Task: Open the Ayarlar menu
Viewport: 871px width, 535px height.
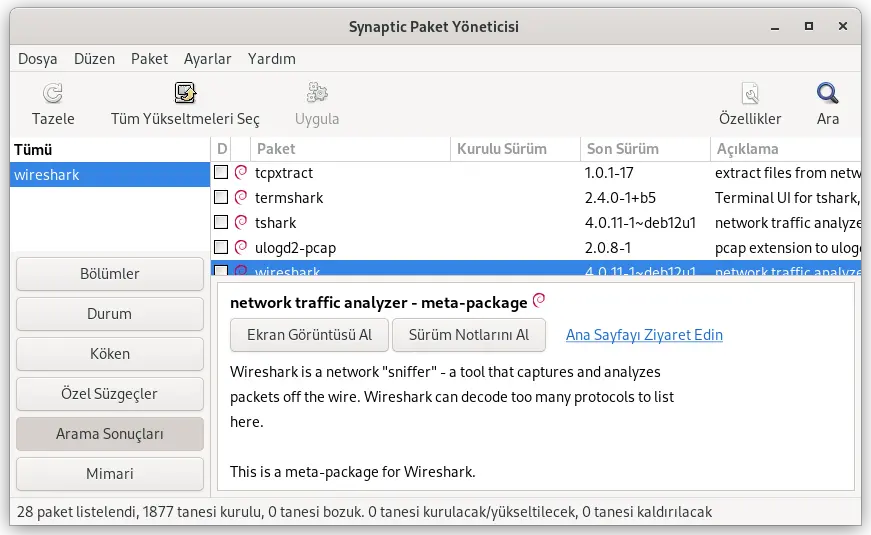Action: coord(208,59)
